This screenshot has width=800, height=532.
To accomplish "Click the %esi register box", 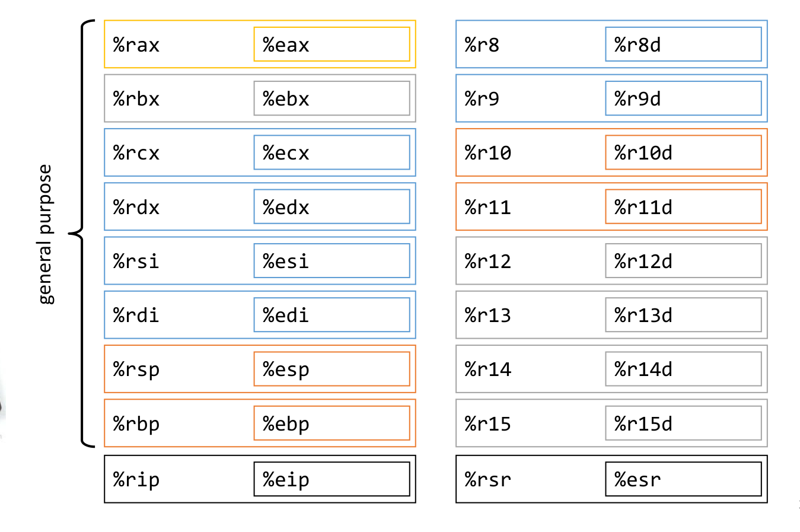I will tap(332, 261).
